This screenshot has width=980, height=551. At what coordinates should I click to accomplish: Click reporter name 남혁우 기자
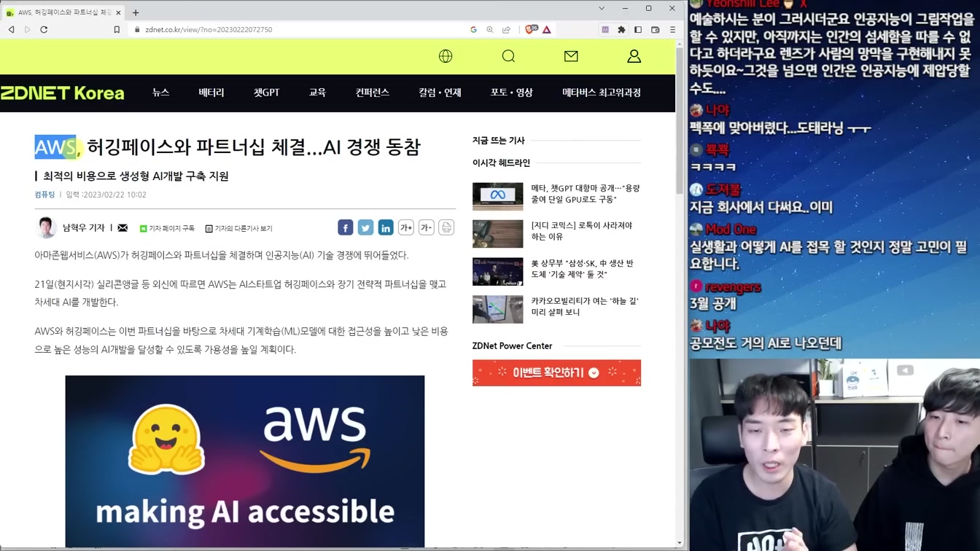click(84, 228)
